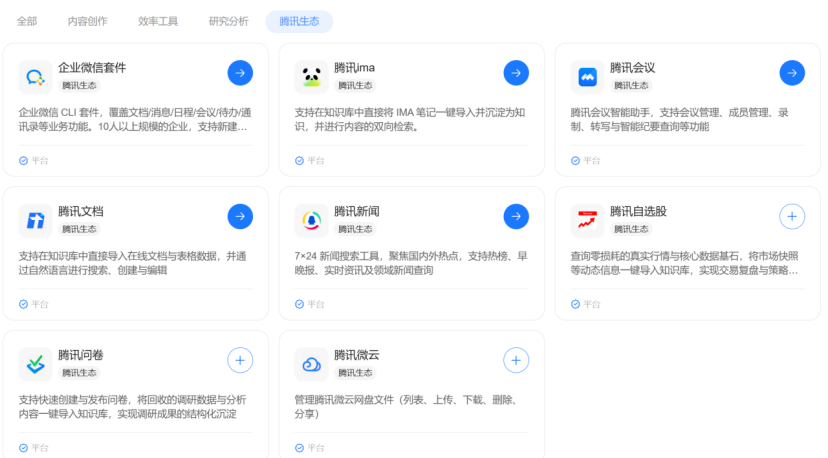
Task: Click the 平台 verified icon on 腾讯自选股 card
Action: [576, 304]
